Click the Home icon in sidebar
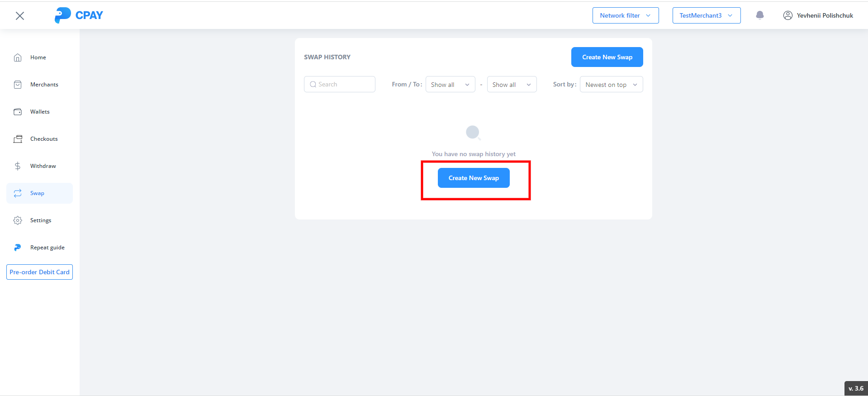 pos(18,57)
